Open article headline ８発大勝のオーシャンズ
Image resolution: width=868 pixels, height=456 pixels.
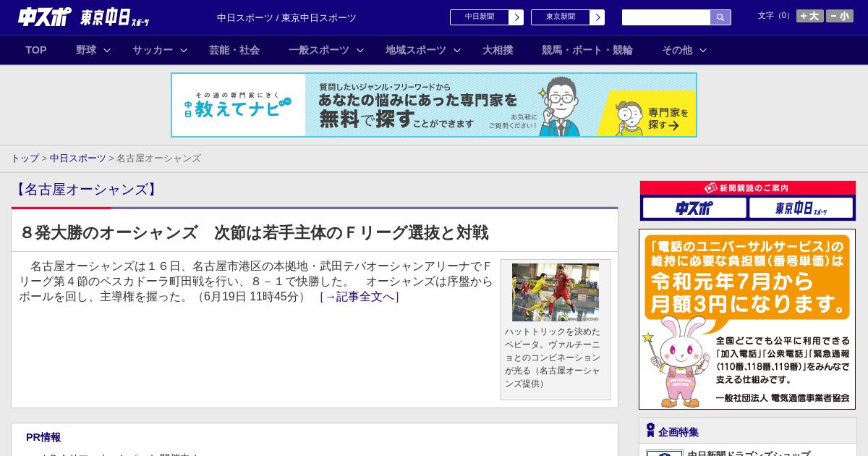pos(254,232)
